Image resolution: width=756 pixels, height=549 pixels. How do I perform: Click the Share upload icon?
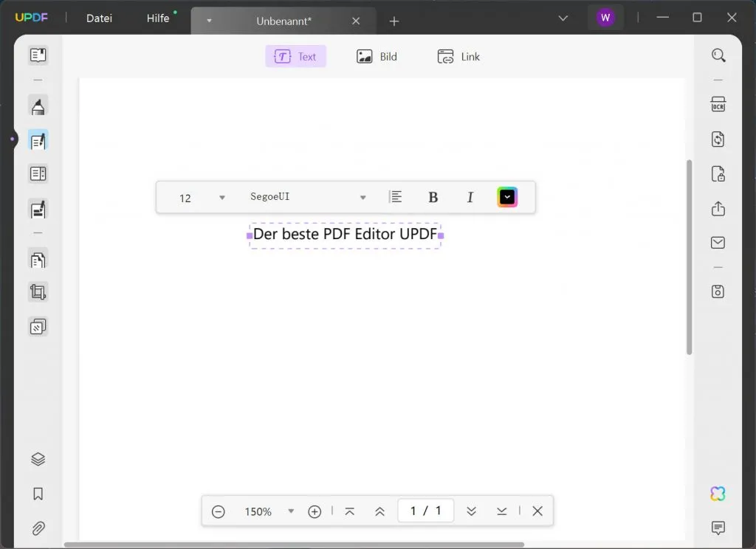(x=718, y=208)
